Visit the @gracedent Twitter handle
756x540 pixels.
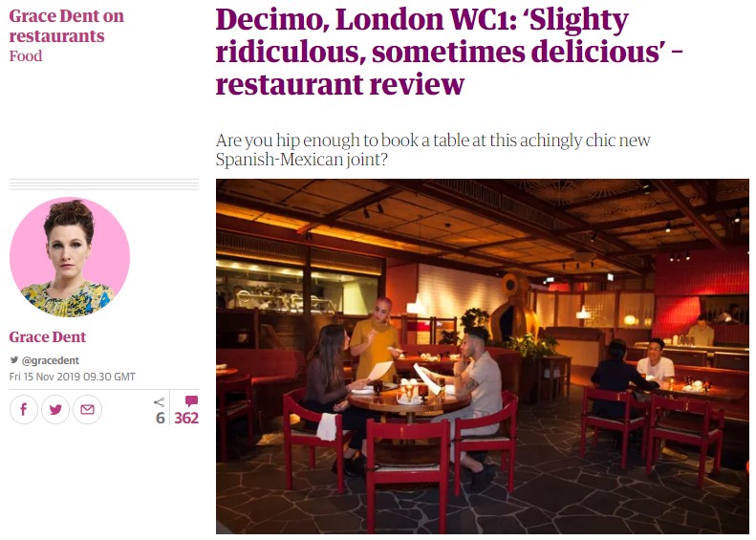[x=50, y=360]
